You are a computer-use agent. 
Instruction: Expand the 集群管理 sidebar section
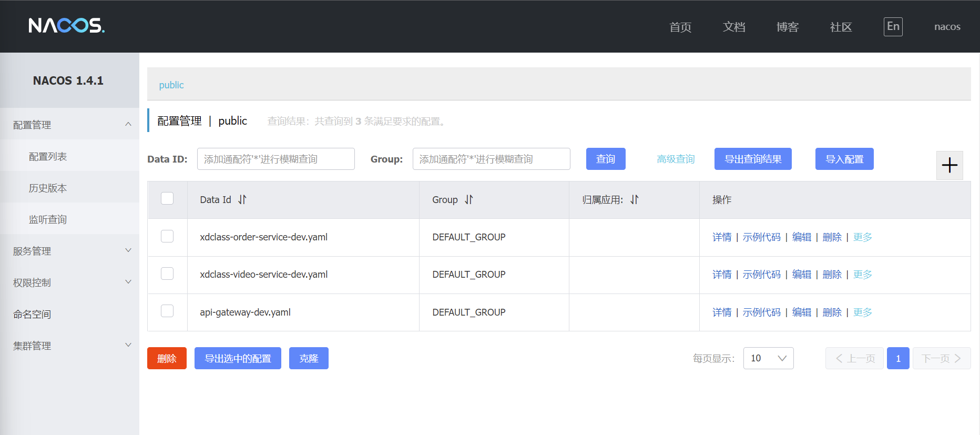click(69, 346)
